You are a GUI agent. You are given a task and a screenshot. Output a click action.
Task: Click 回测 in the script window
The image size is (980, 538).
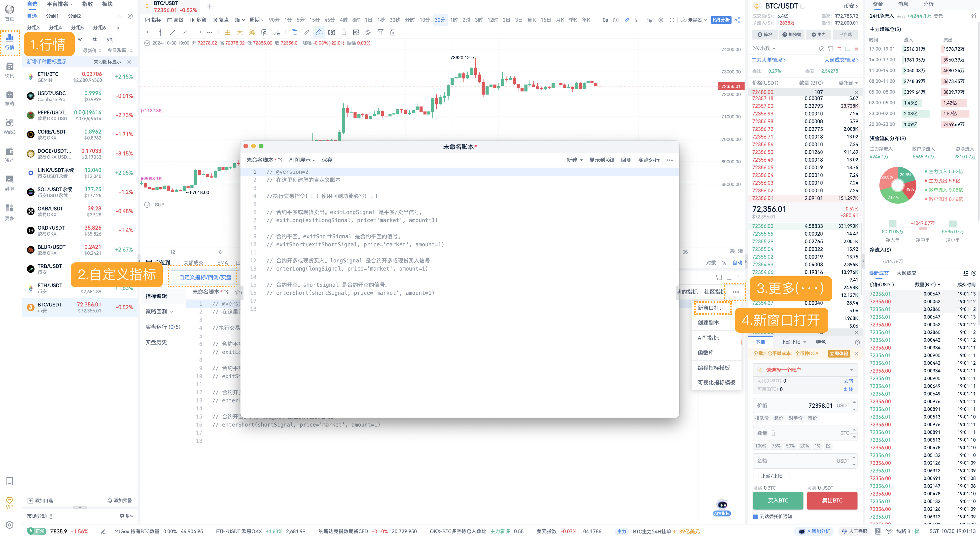point(626,160)
